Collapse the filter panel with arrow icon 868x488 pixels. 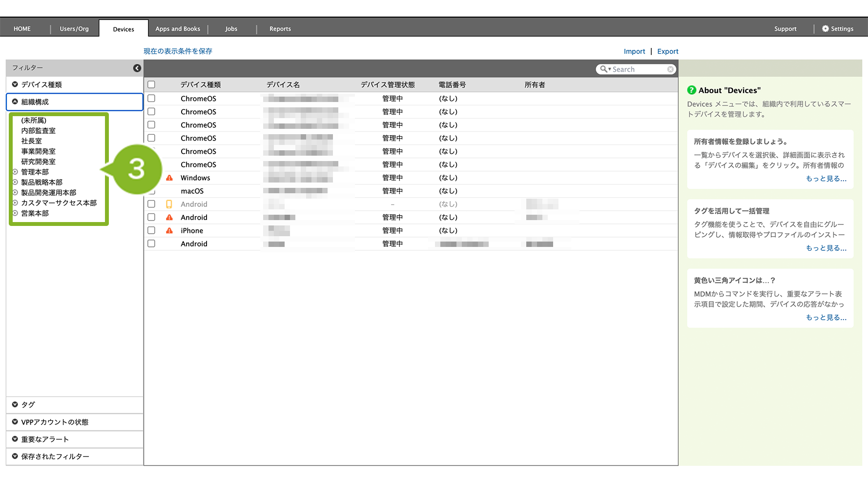pos(137,68)
